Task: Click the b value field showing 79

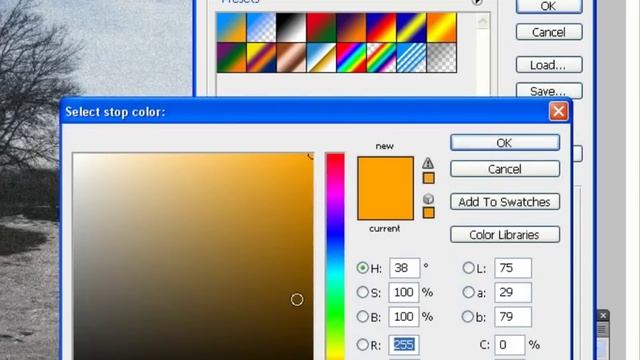Action: pos(513,317)
